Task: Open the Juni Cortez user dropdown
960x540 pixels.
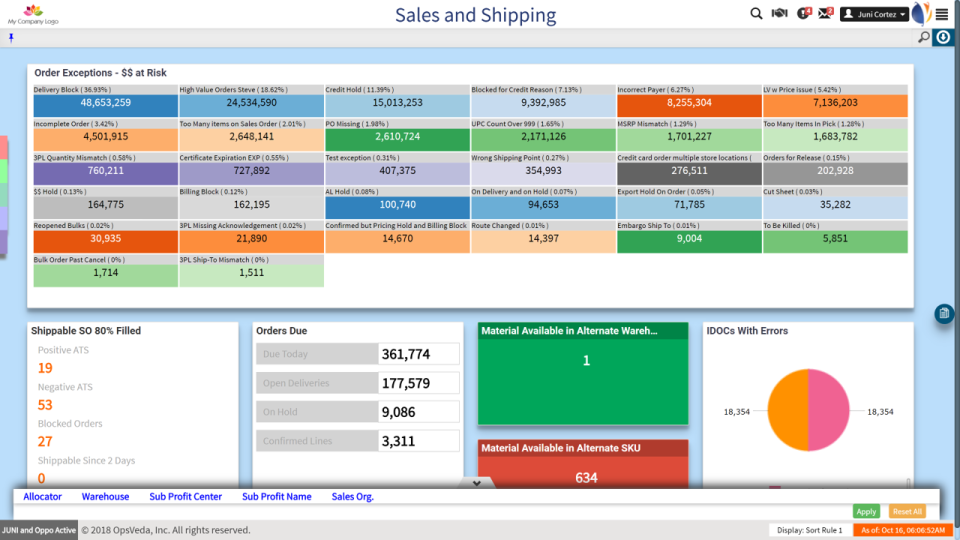Action: coord(874,14)
